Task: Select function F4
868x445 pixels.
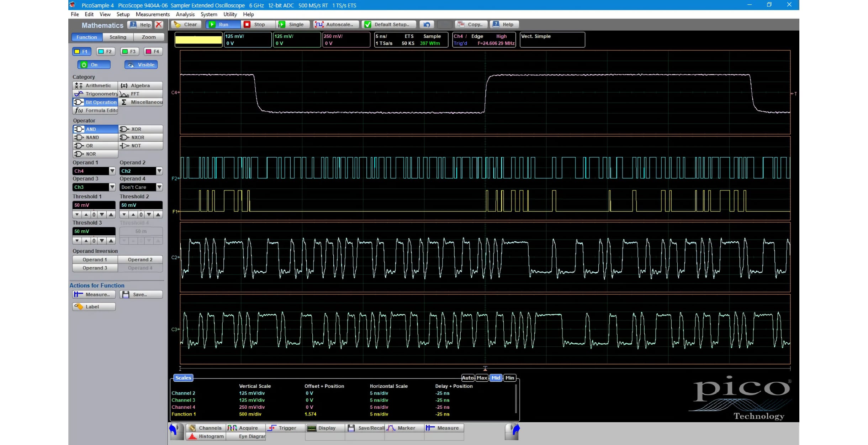Action: (153, 52)
